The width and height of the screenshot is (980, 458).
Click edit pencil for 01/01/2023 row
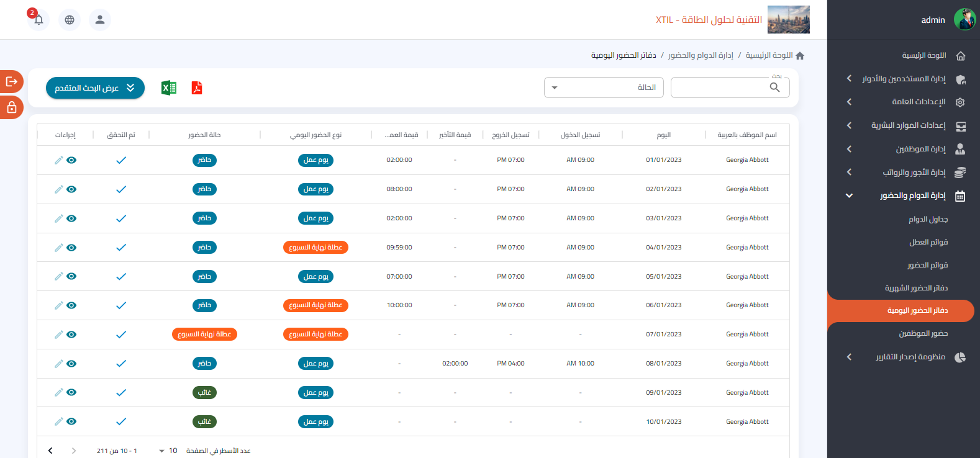click(x=58, y=160)
